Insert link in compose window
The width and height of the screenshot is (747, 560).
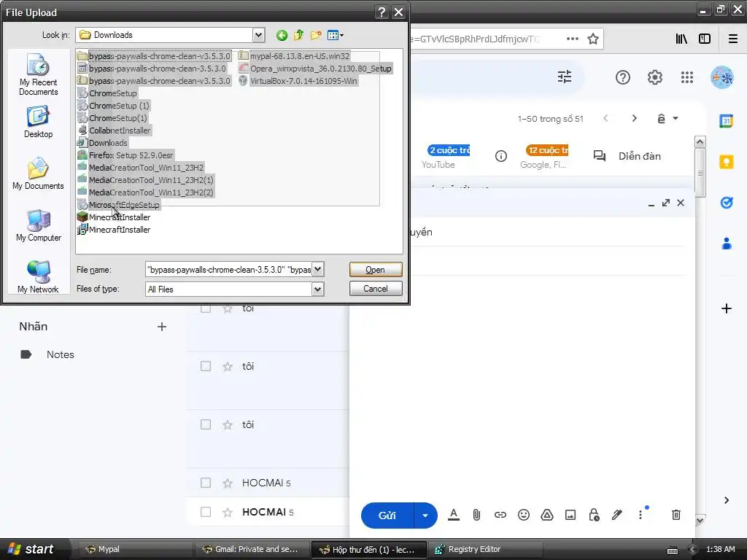pyautogui.click(x=500, y=515)
